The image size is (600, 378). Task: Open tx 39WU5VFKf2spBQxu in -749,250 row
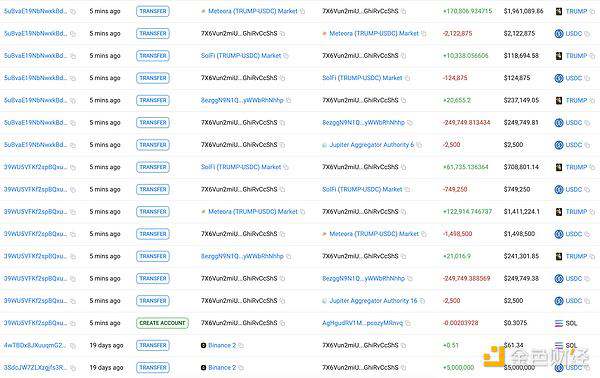(35, 189)
